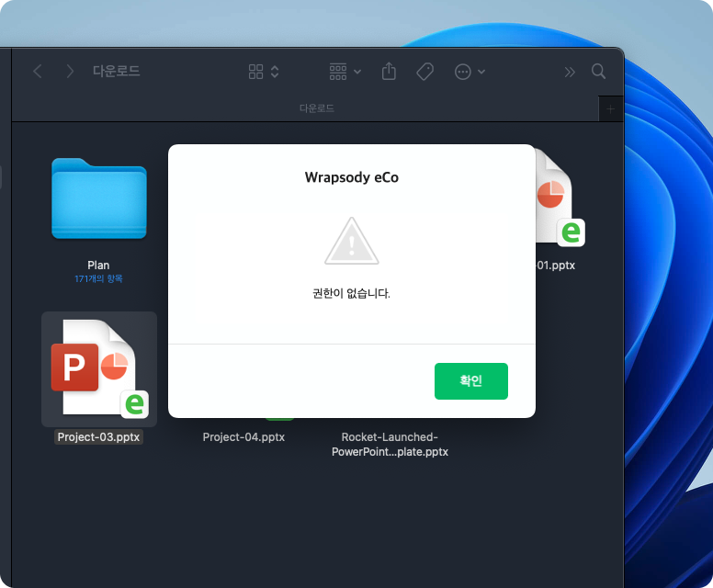Click the 01.pptx file name label

(556, 266)
